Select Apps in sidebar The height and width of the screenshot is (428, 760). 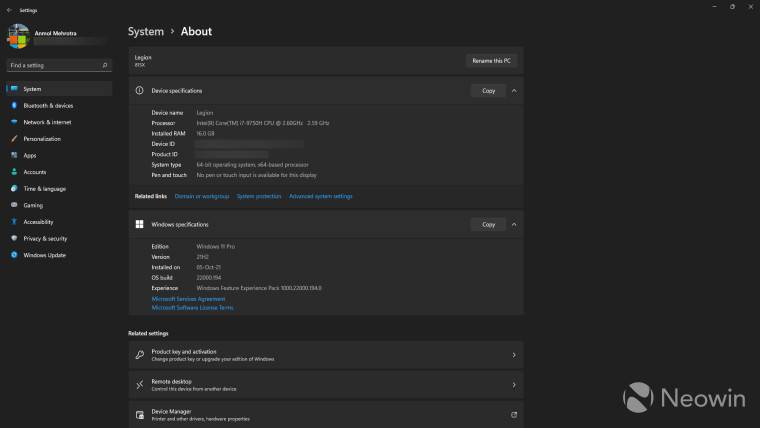59,155
